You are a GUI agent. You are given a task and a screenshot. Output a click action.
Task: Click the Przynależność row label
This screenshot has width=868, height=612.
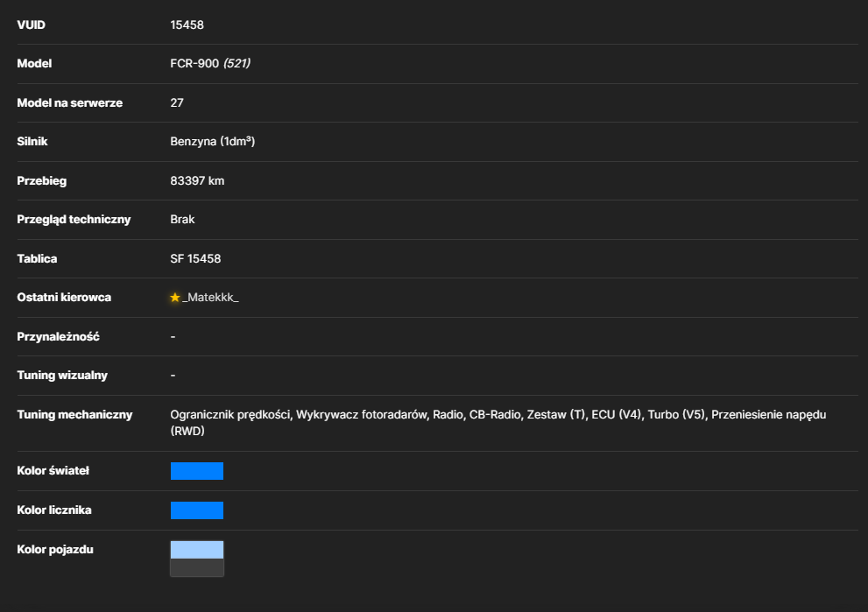coord(58,337)
